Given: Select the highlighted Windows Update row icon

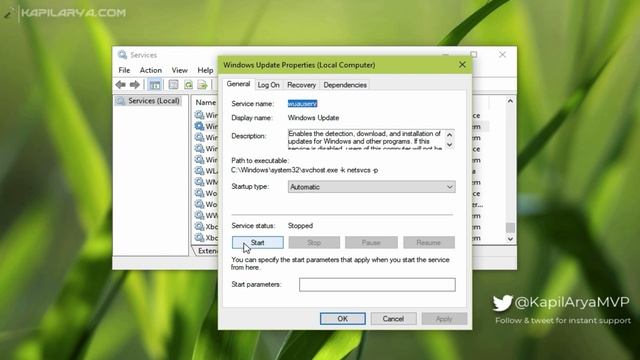Looking at the screenshot, I should click(199, 126).
